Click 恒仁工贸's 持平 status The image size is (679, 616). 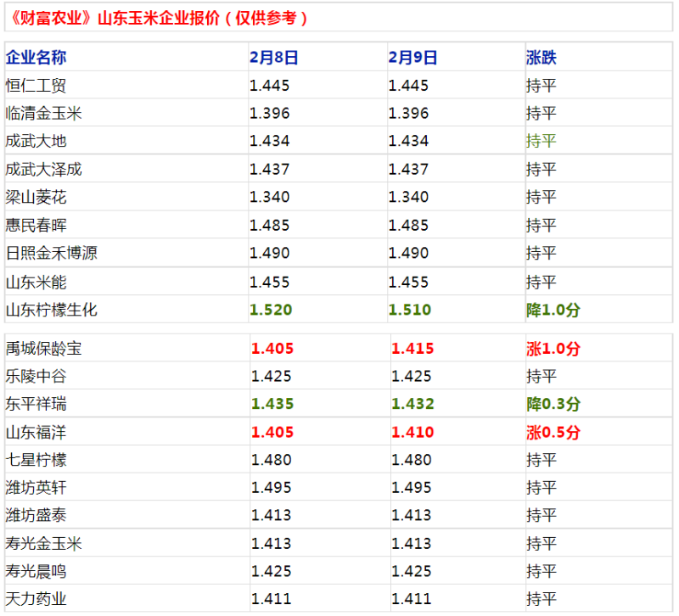coord(542,86)
